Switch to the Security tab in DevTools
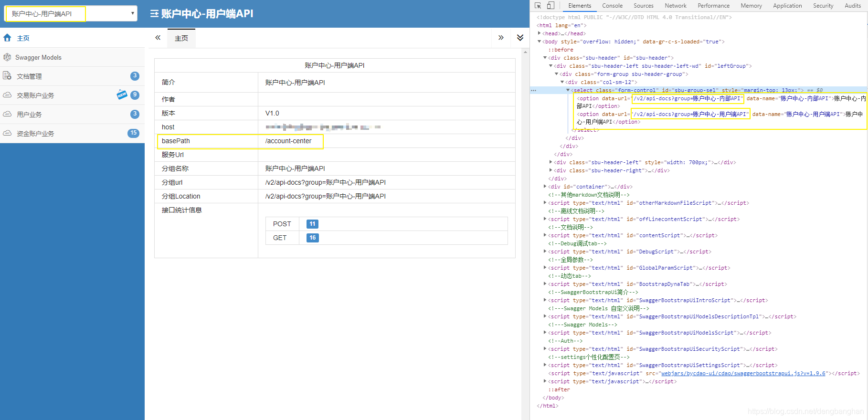This screenshot has width=868, height=420. coord(823,6)
